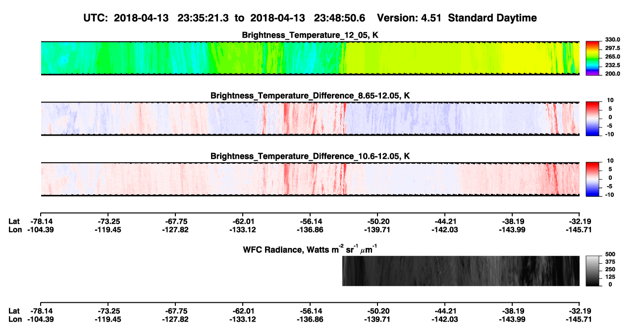Click the 'Brightness_Temperature_Difference_8.65-12.05, K' title
This screenshot has width=644, height=330.
(310, 95)
